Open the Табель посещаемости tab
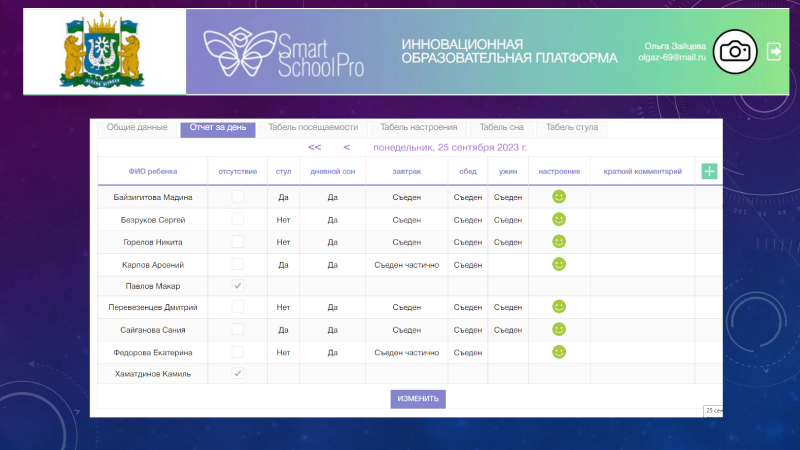Viewport: 800px width, 450px height. [313, 128]
